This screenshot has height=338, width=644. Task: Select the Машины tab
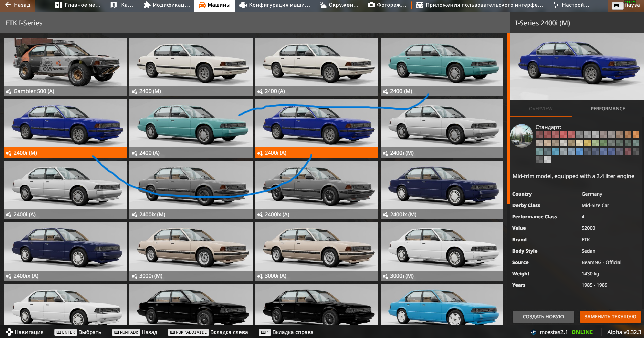point(214,5)
